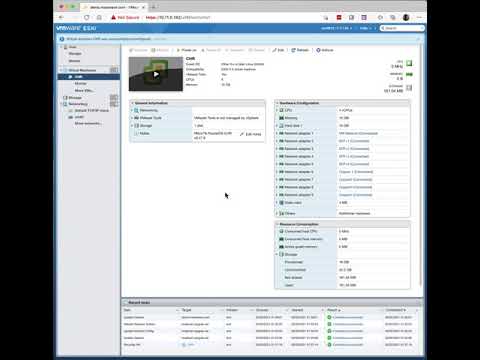Collapse the Resource Consumption panel
This screenshot has width=480, height=360.
(277, 224)
